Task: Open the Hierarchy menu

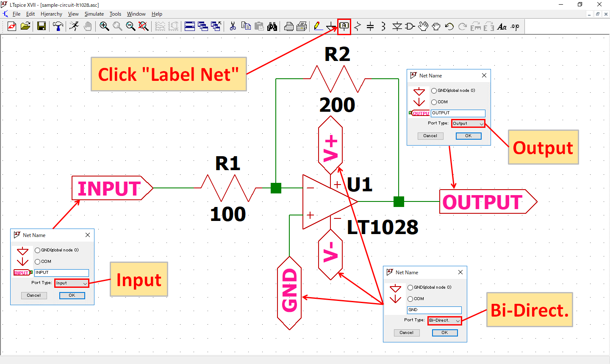Action: click(x=51, y=14)
